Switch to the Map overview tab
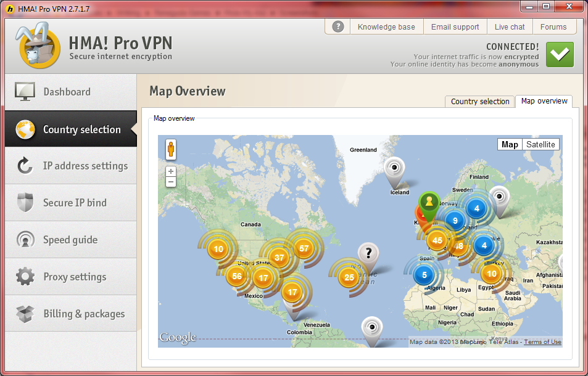The image size is (588, 376). click(544, 101)
